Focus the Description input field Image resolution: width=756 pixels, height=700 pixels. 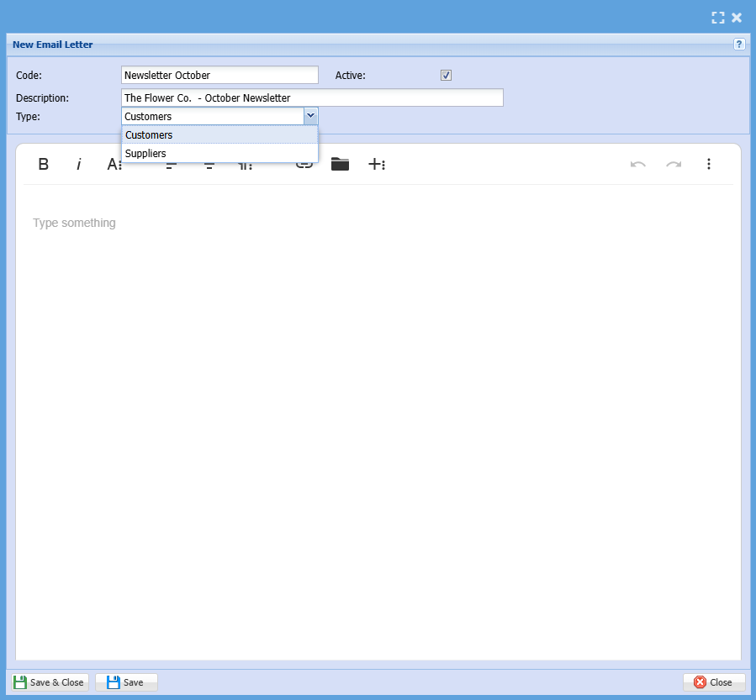point(313,97)
